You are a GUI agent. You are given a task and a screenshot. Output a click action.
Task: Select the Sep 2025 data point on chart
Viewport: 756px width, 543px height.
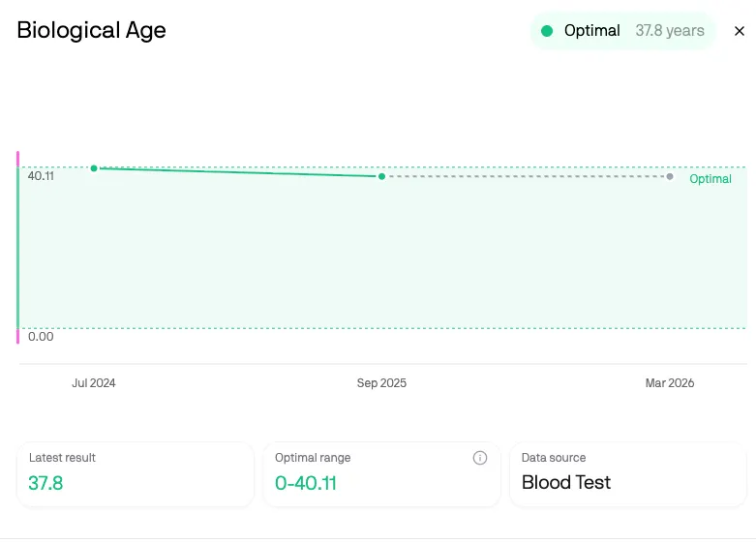[x=381, y=176]
